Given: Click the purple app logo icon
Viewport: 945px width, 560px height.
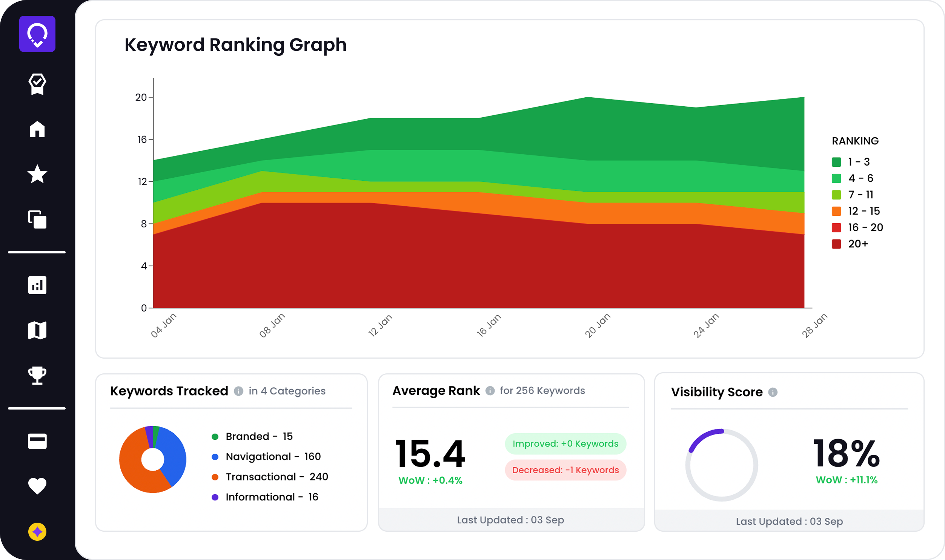Looking at the screenshot, I should click(37, 34).
